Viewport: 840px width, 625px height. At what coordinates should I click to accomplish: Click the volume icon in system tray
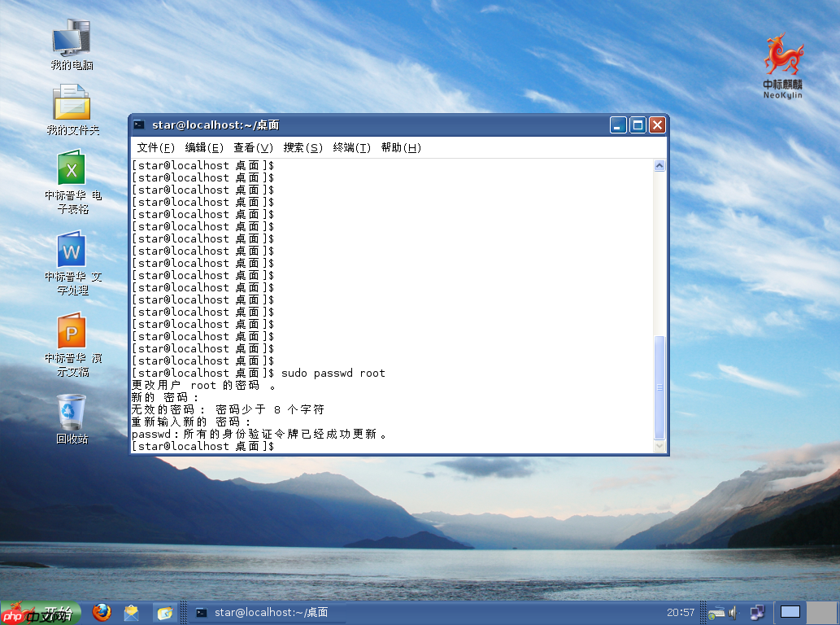[x=732, y=613]
